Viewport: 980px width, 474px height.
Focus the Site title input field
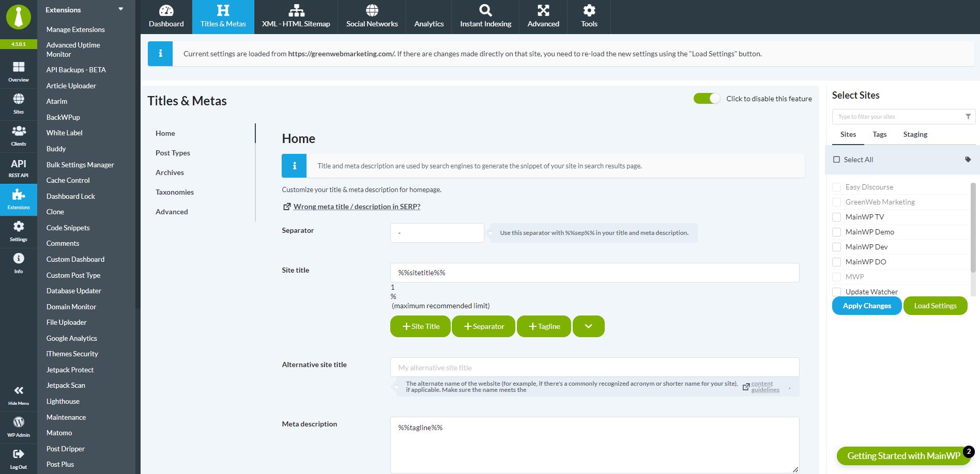point(595,273)
